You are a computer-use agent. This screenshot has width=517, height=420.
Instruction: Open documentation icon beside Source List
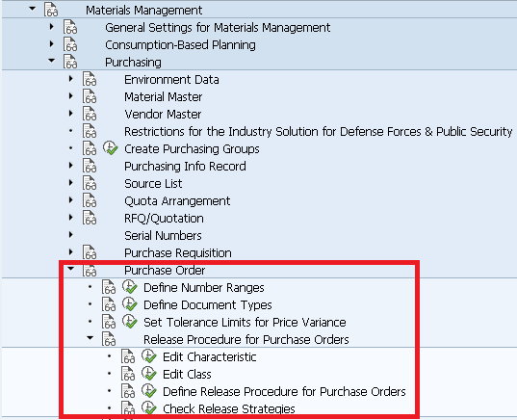coord(90,183)
